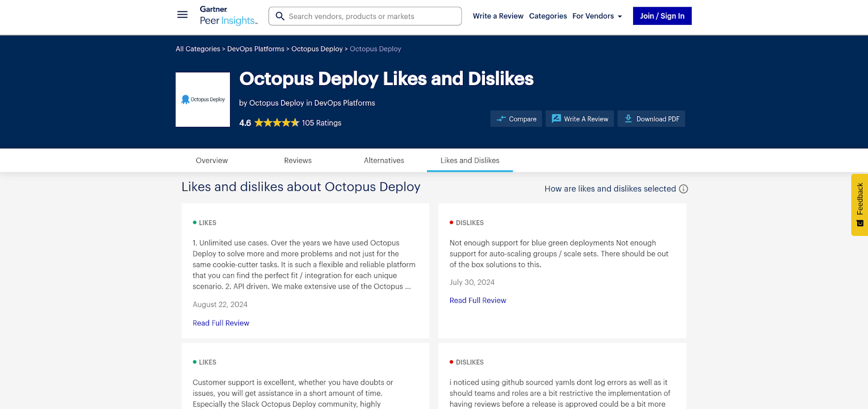Open the yellow Feedback side tab

(859, 204)
